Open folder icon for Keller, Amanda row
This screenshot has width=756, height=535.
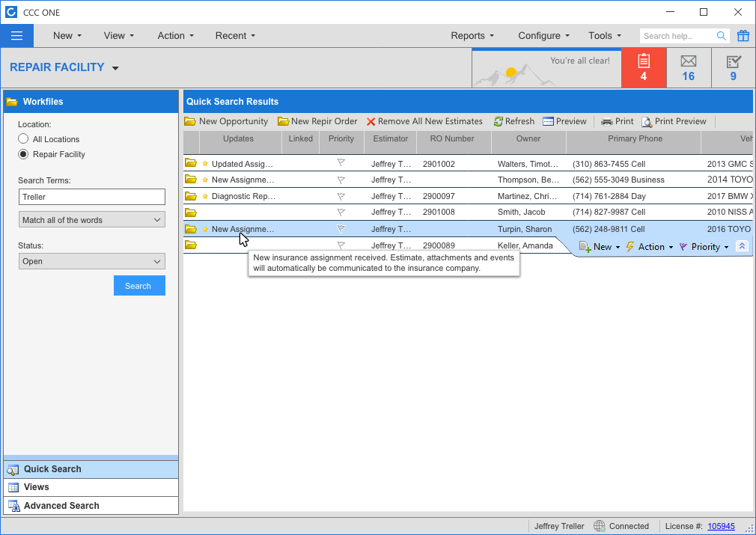tap(191, 245)
